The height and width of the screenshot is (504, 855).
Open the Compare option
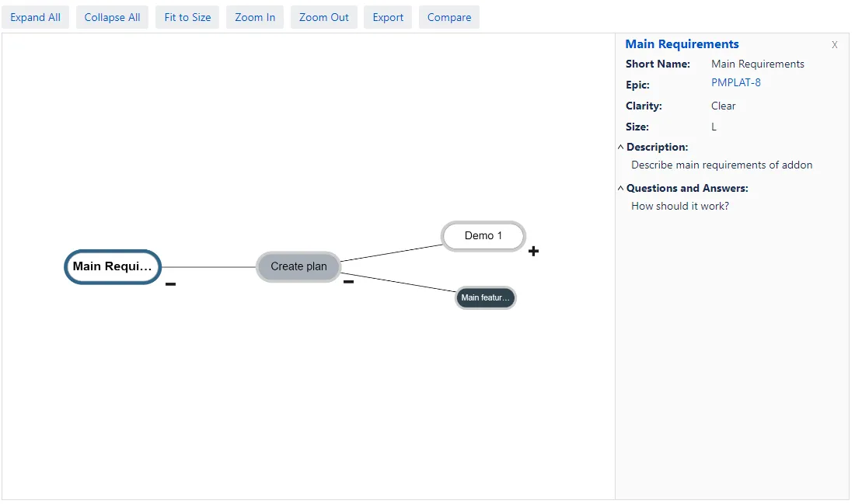click(449, 17)
